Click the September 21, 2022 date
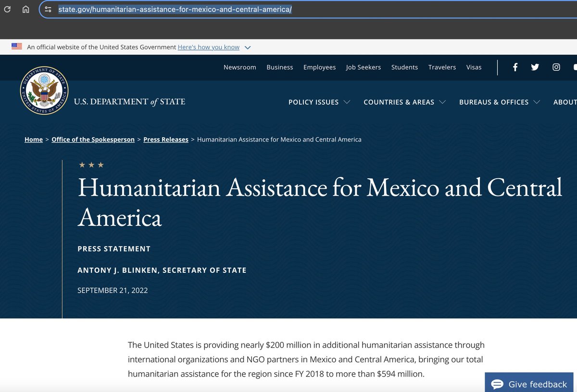Image resolution: width=577 pixels, height=392 pixels. [x=113, y=291]
